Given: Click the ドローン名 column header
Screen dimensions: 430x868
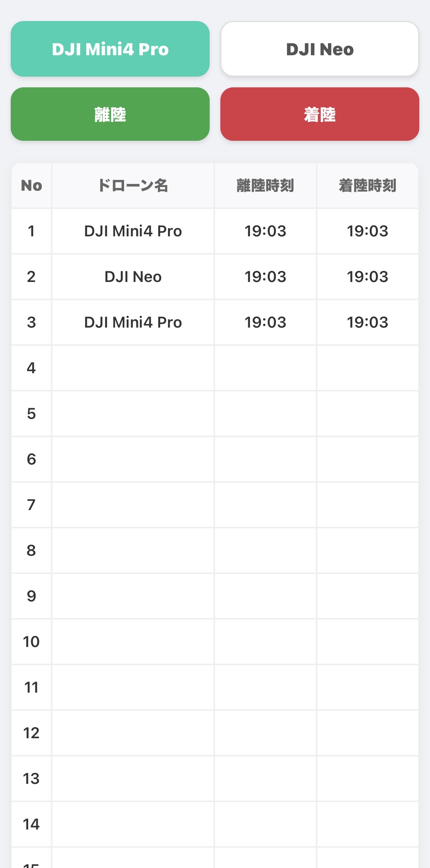Looking at the screenshot, I should point(133,186).
